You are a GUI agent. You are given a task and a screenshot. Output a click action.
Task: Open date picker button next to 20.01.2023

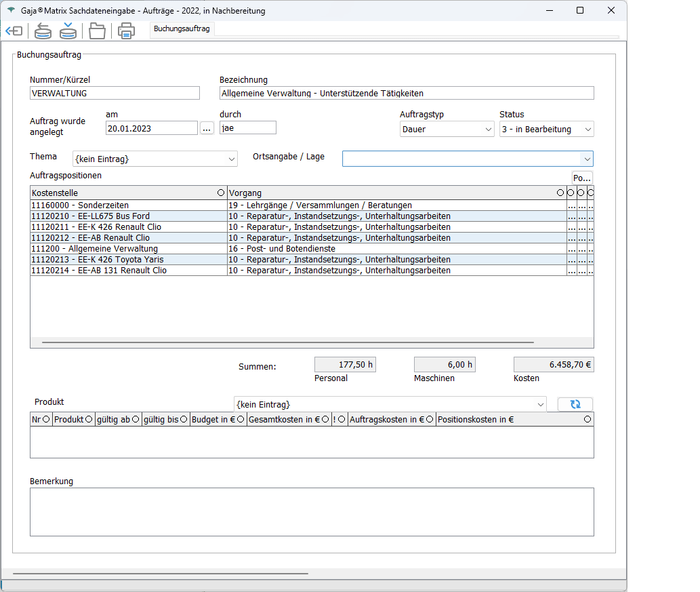[207, 128]
